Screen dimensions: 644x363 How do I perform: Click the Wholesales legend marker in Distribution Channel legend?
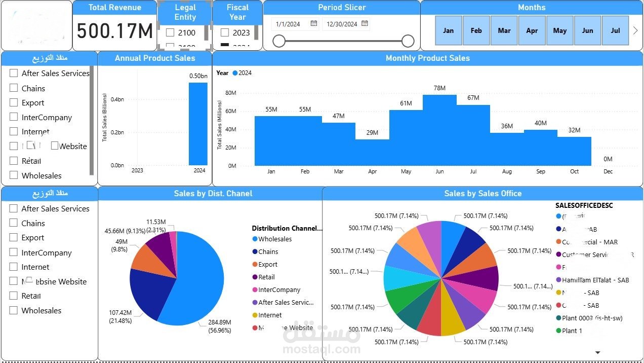coord(256,239)
